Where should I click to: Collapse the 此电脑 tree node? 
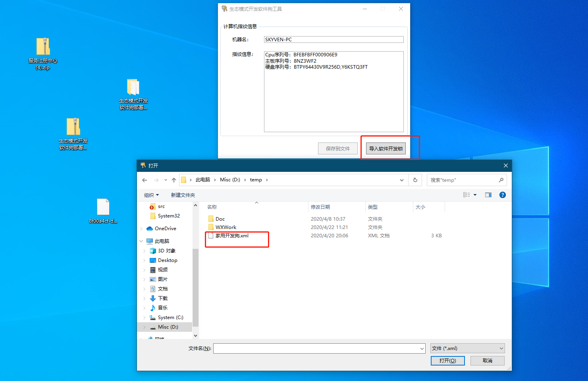(141, 241)
